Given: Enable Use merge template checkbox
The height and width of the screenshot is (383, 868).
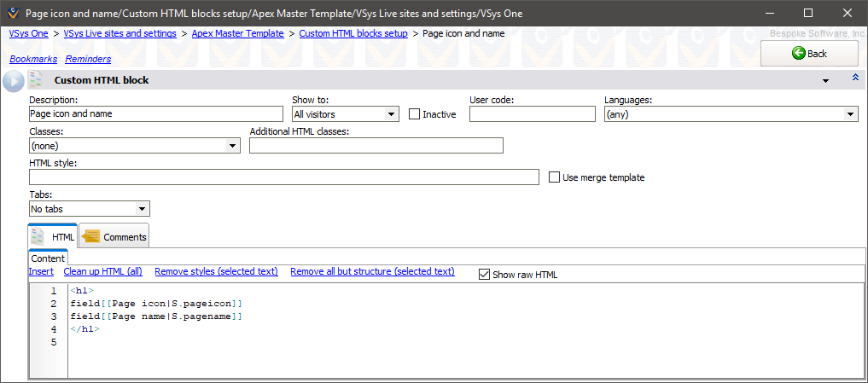Looking at the screenshot, I should pos(555,177).
